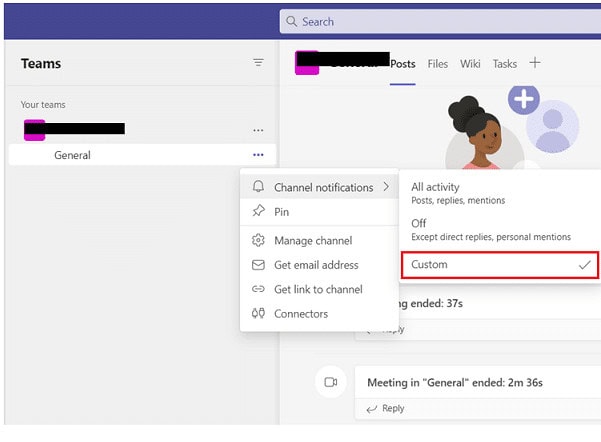601x442 pixels.
Task: Set notifications to All activity
Action: click(x=500, y=193)
